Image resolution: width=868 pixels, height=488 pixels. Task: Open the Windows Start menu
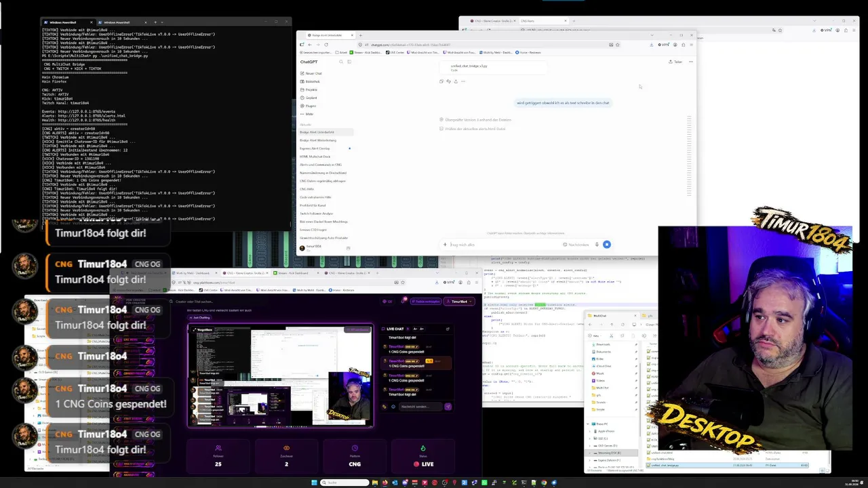314,483
